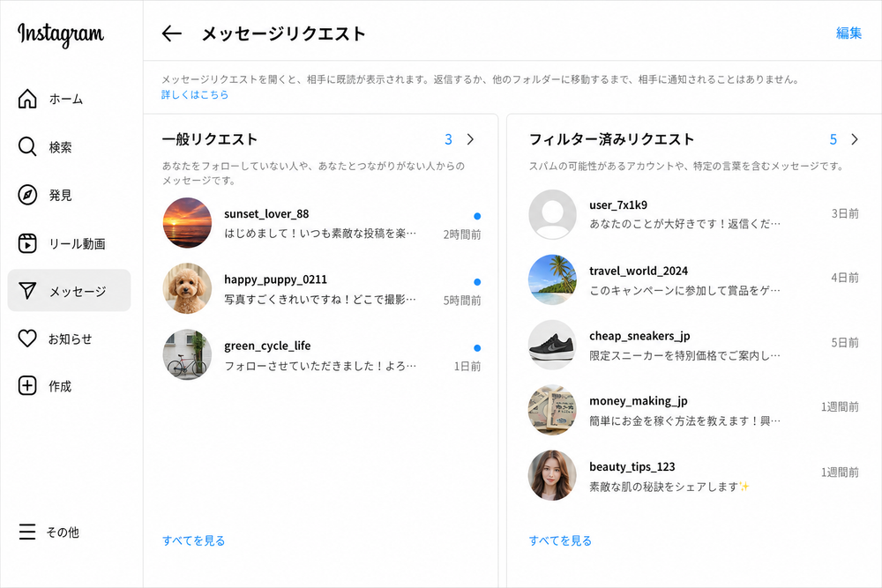The height and width of the screenshot is (588, 882).
Task: Click the username money_making_jp
Action: [639, 401]
